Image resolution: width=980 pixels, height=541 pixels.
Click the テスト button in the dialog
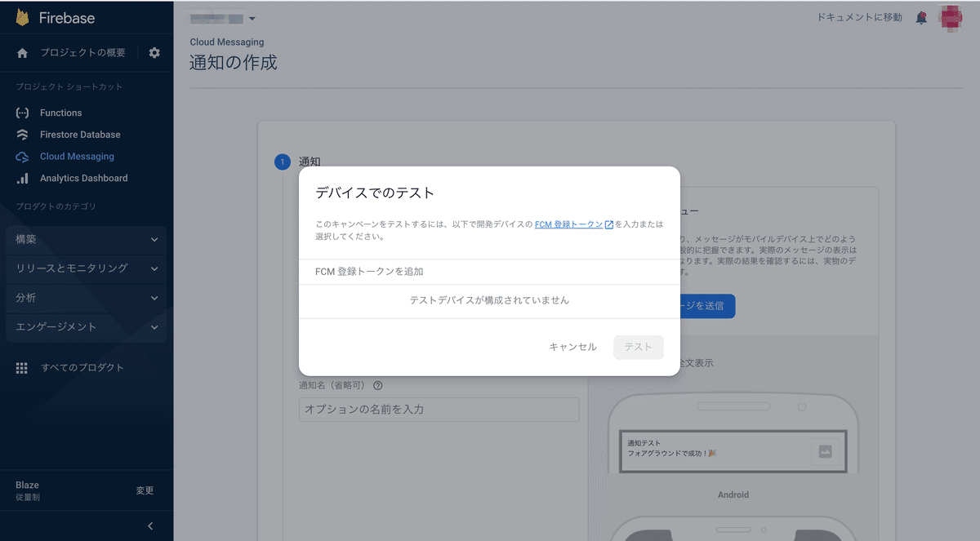[639, 347]
